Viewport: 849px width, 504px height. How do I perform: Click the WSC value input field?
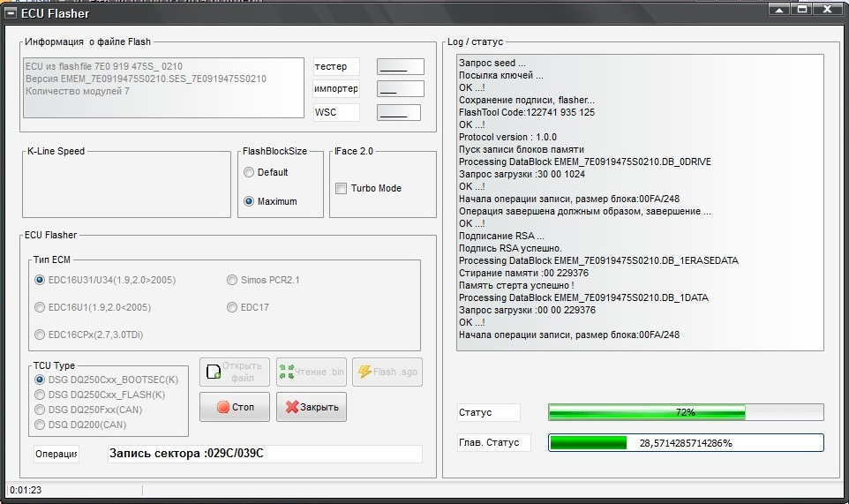399,112
